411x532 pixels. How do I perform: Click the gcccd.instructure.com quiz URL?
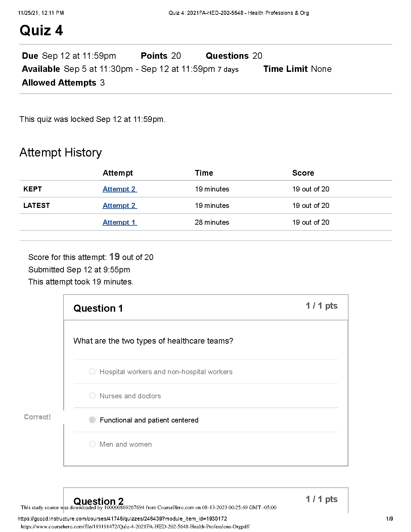[x=122, y=519]
